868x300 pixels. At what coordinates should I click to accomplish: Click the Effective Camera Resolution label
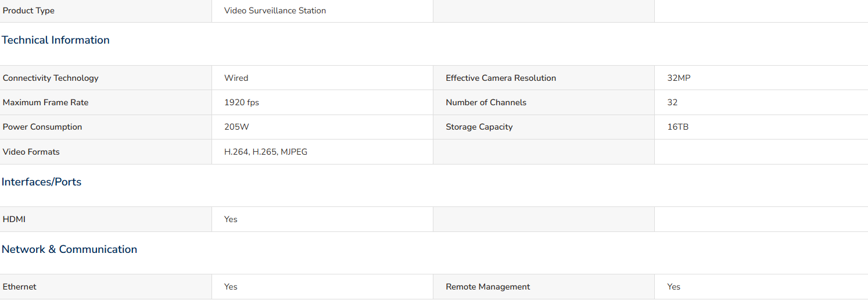point(501,78)
